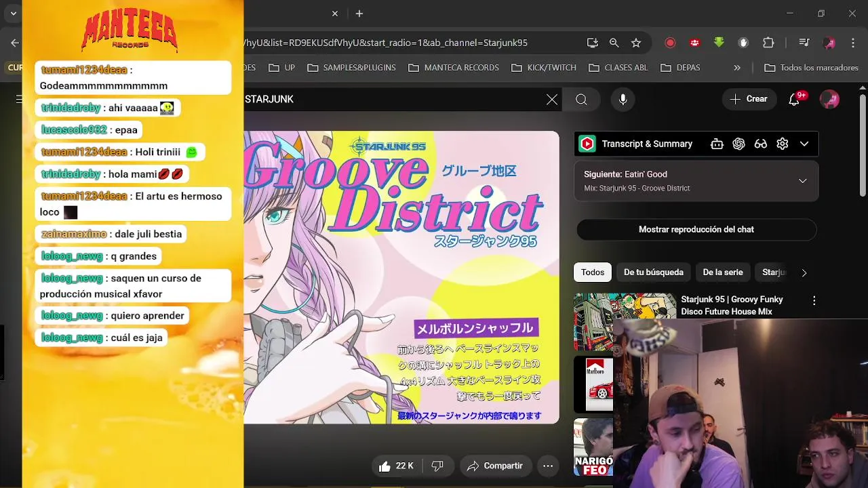This screenshot has height=488, width=868.
Task: Select the De tu búsqueda chip
Action: pos(654,272)
